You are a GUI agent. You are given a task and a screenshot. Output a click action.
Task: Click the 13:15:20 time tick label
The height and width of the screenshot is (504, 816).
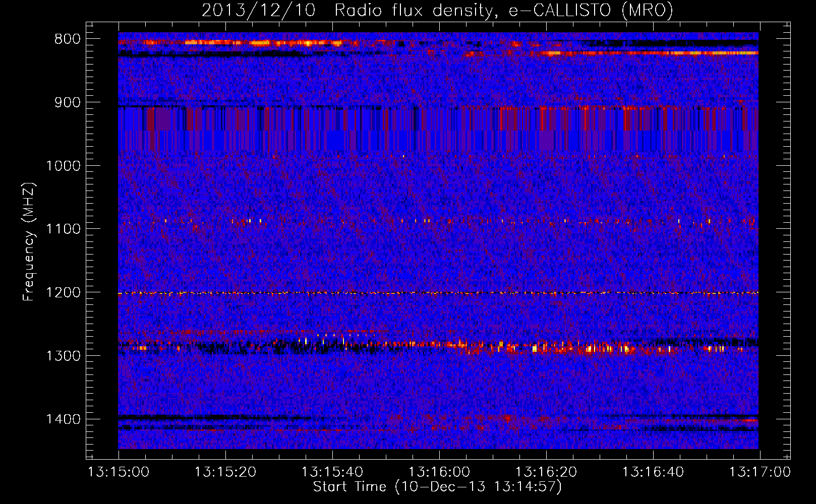[x=225, y=472]
